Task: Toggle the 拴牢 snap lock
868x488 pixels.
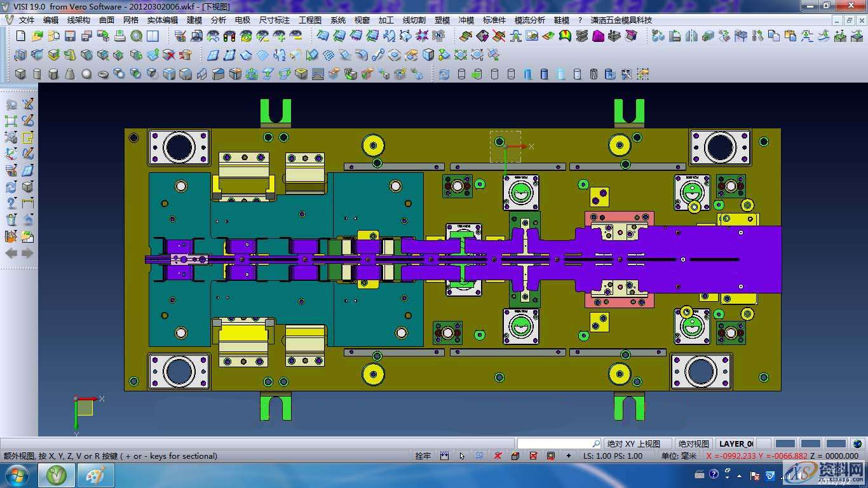Action: pyautogui.click(x=423, y=456)
